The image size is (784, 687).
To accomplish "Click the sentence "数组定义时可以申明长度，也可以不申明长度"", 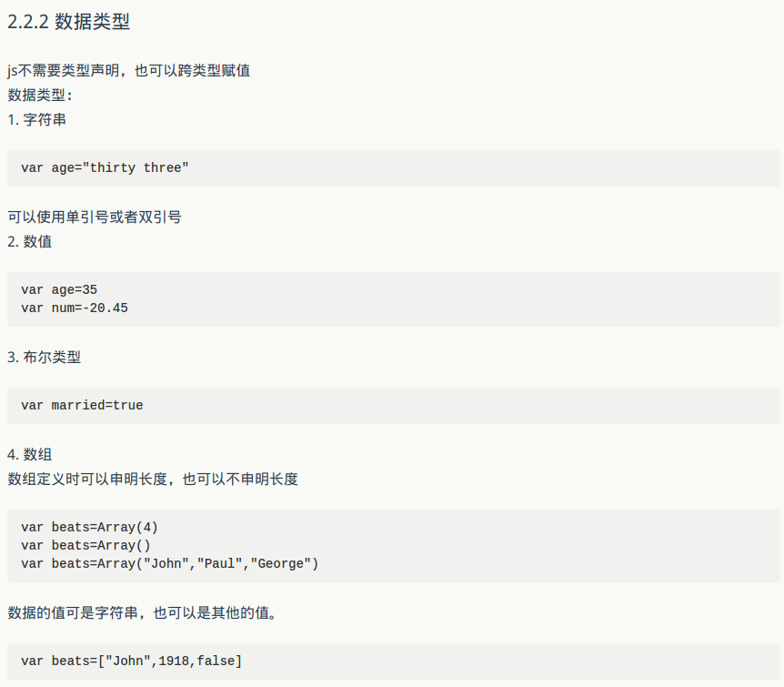I will (x=153, y=480).
